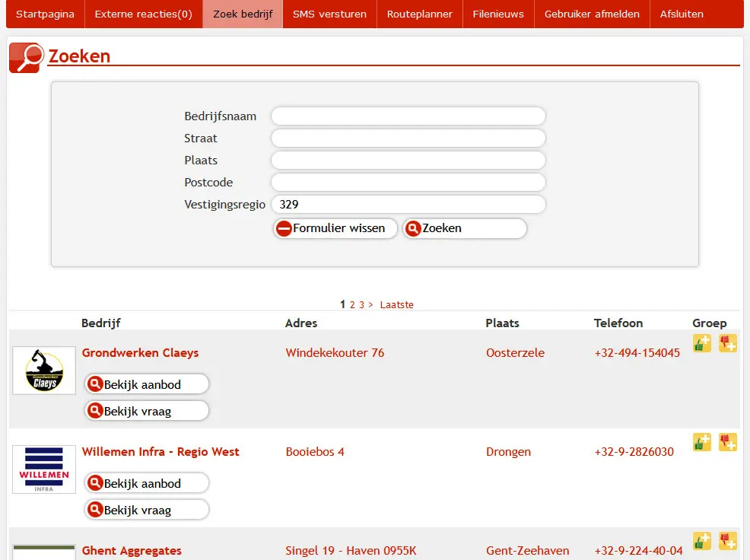Screen dimensions: 750x560
Task: Click into the Postcode text field
Action: pos(408,183)
